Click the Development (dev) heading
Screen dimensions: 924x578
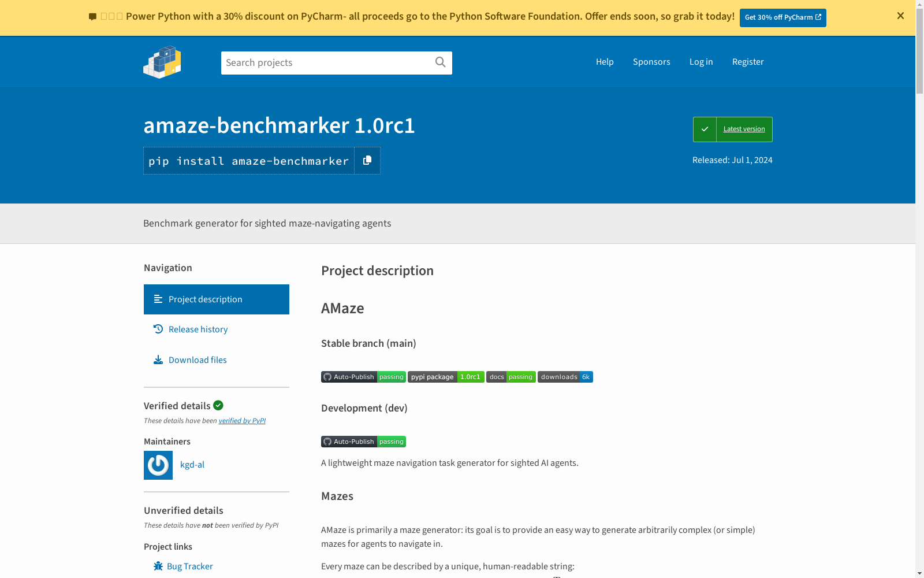pos(364,408)
